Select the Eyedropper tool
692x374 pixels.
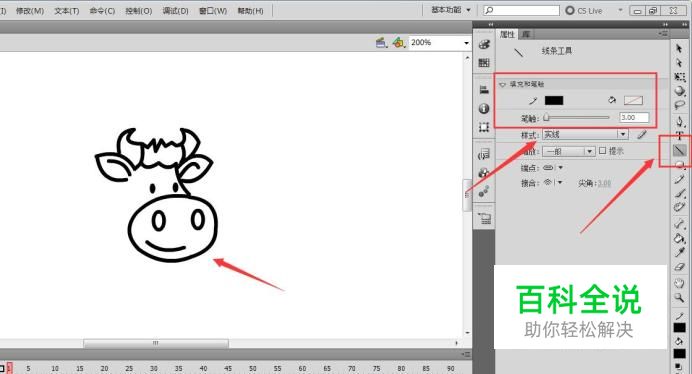(x=679, y=253)
